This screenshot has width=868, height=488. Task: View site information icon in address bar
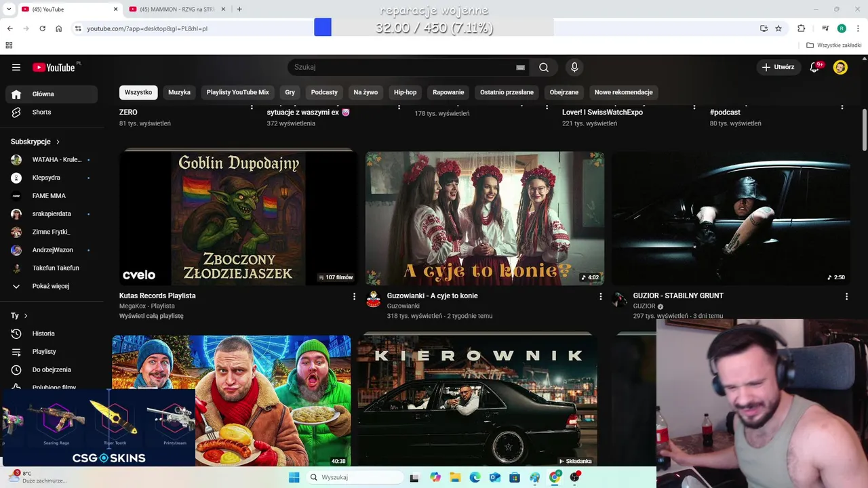pyautogui.click(x=78, y=28)
